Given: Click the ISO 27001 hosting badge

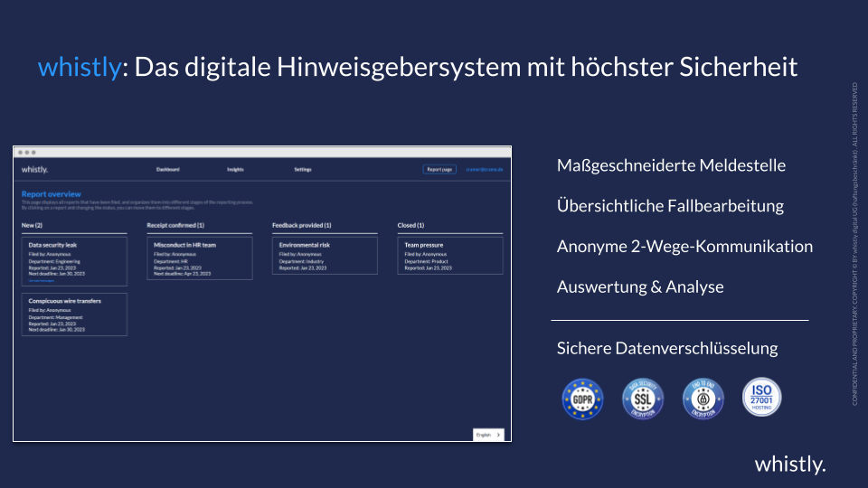Looking at the screenshot, I should click(x=761, y=398).
